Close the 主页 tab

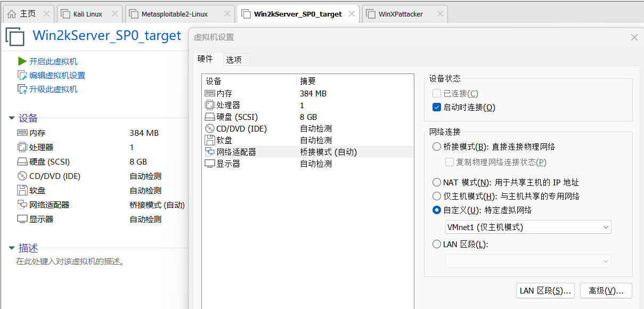46,14
